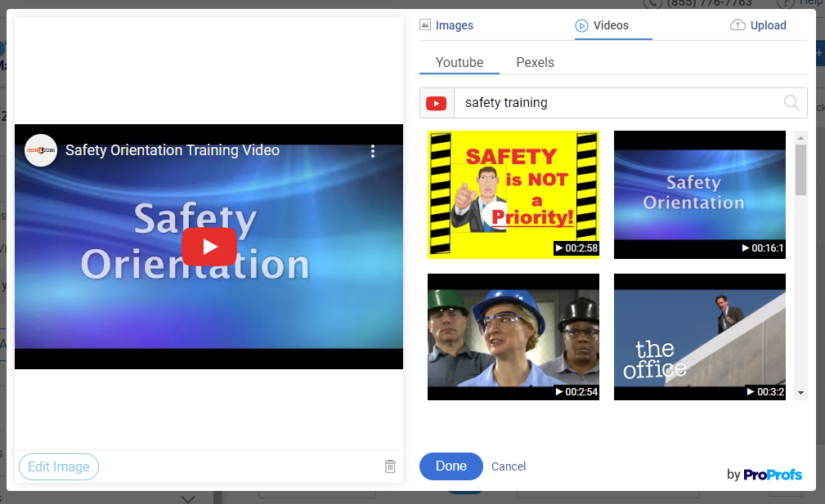Click the Edit Image button
Viewport: 825px width, 504px height.
pyautogui.click(x=59, y=467)
